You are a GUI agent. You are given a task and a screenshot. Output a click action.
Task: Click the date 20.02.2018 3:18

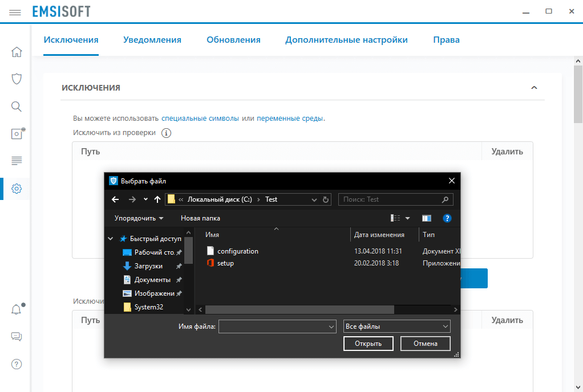pos(376,263)
